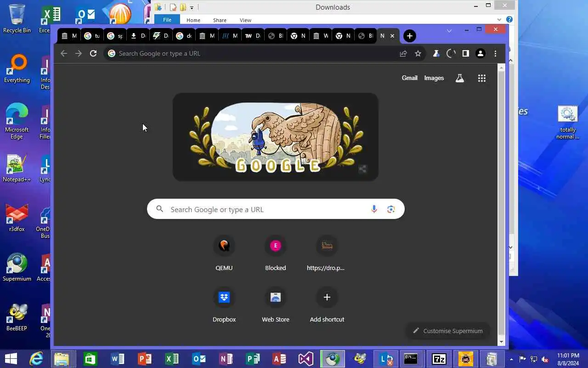Expand the tab search chevron
This screenshot has width=588, height=368.
pos(449,30)
